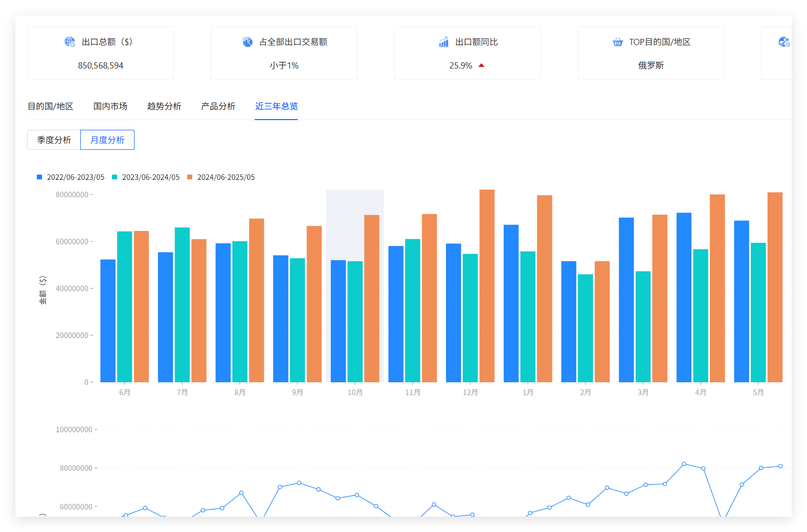Click the 占全部出口交易额 card title
The width and height of the screenshot is (807, 532).
pos(294,42)
